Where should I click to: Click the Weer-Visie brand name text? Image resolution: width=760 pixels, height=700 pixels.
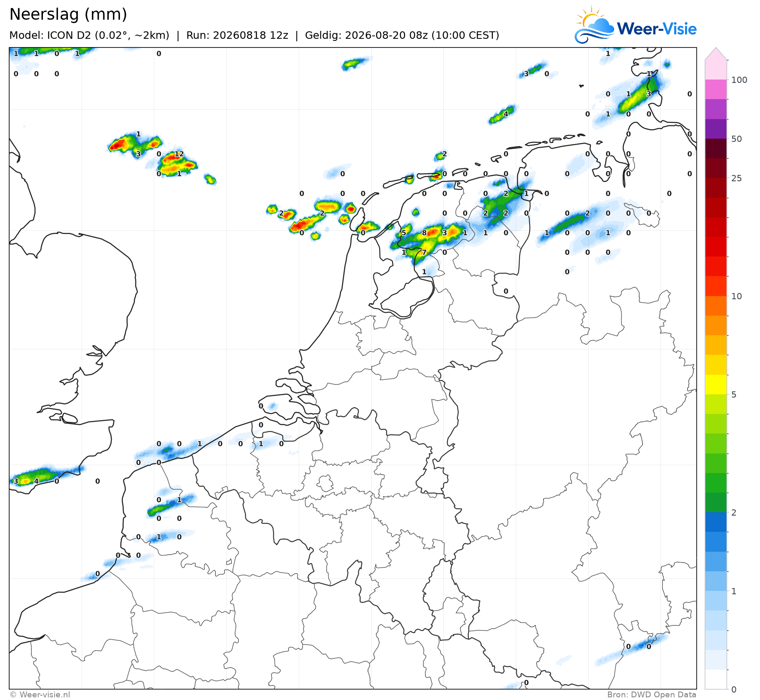[x=657, y=29]
